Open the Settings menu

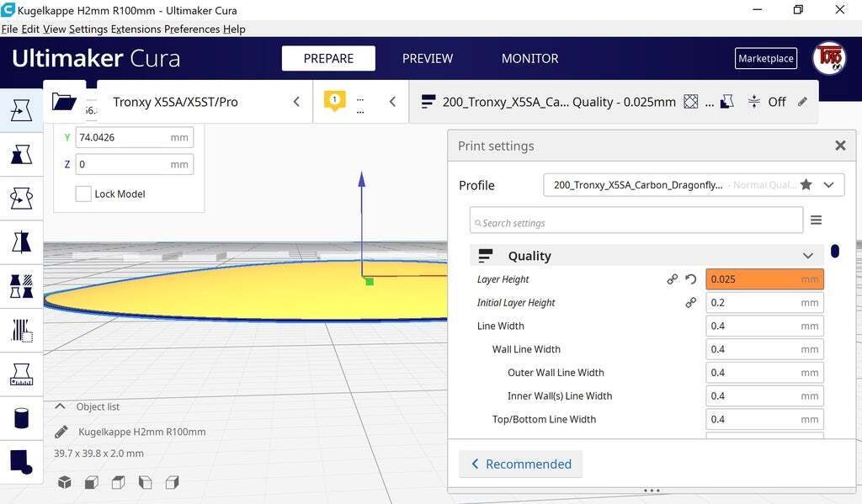coord(88,29)
